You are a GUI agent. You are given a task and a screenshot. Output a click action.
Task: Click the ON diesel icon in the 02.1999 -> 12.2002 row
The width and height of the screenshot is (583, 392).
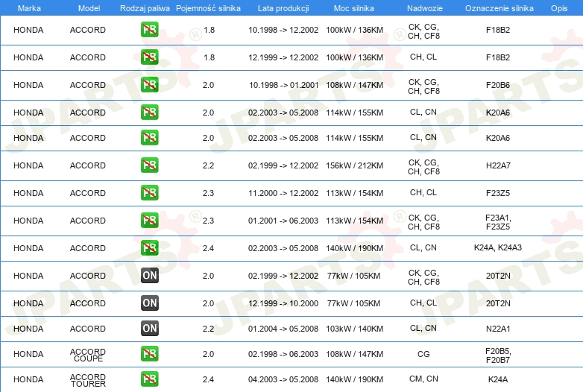tap(149, 276)
